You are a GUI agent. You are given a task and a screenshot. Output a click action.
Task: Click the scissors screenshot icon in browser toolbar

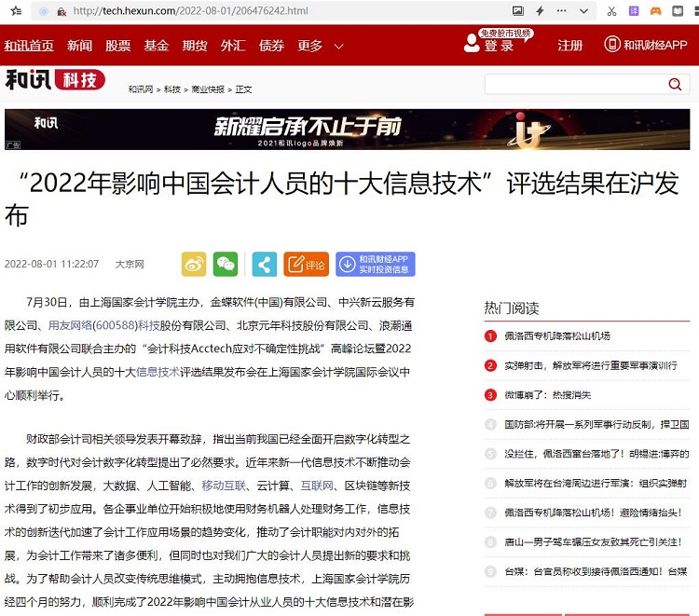pos(611,11)
